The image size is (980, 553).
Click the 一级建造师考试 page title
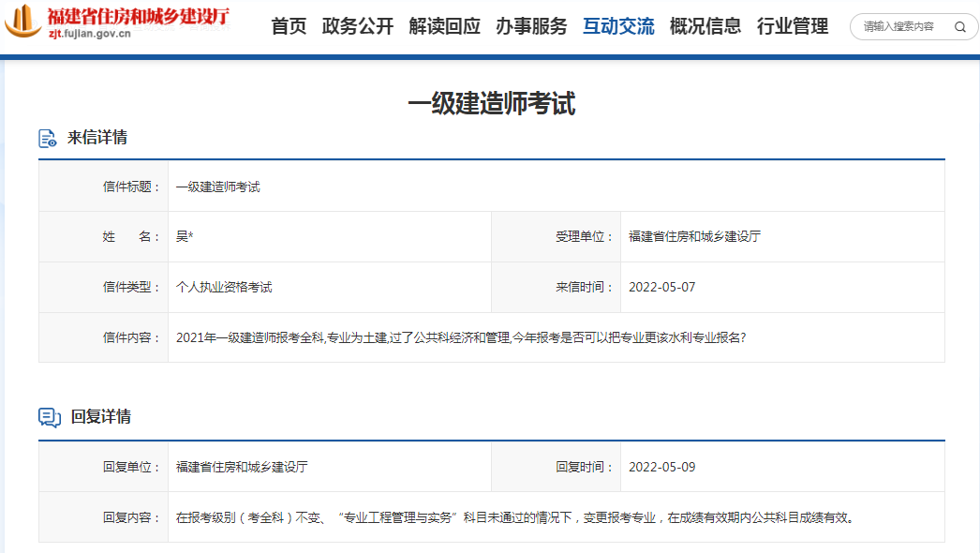(x=490, y=103)
